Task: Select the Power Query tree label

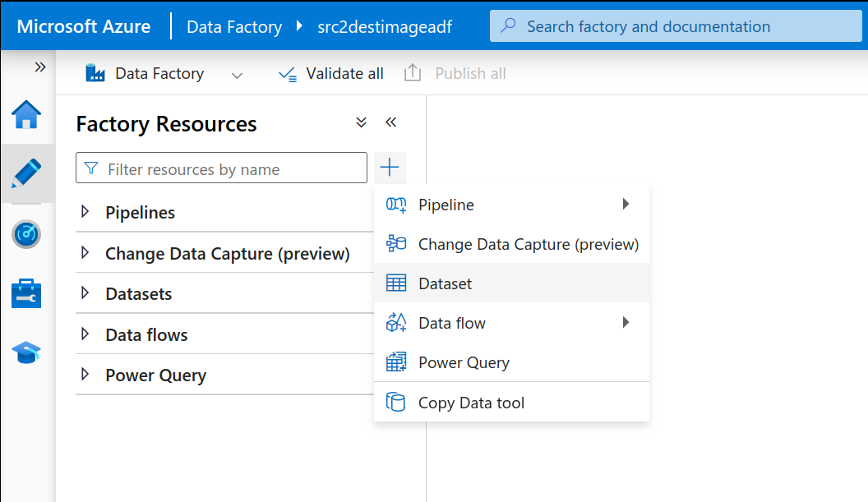Action: [155, 375]
